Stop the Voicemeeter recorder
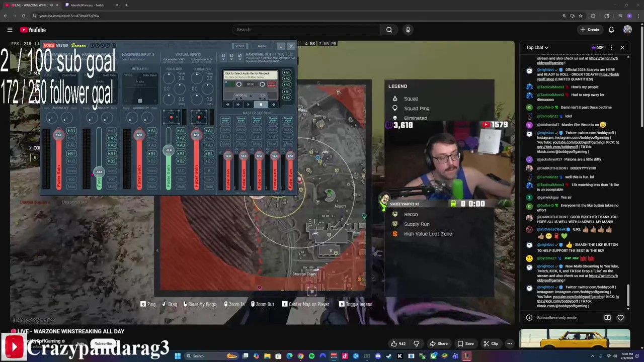The width and height of the screenshot is (644, 362). 261,105
